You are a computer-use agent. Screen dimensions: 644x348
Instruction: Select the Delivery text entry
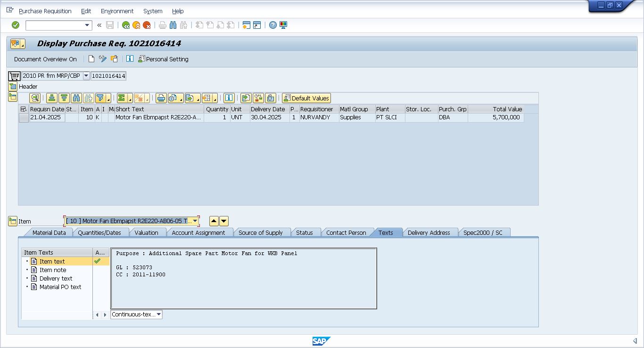(x=56, y=279)
